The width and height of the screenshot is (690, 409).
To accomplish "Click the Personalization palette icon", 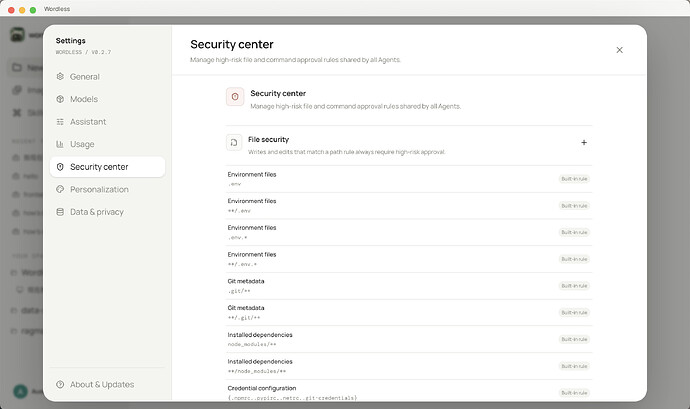I will (60, 189).
